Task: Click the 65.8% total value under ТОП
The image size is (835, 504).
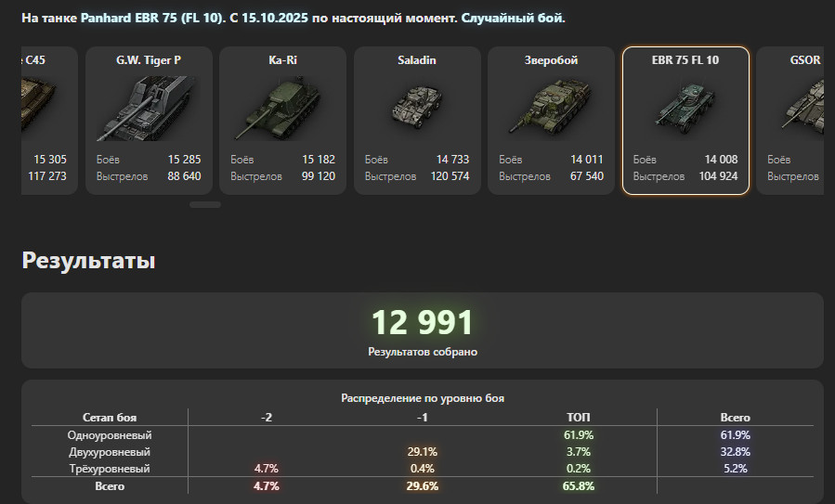Action: [x=578, y=485]
